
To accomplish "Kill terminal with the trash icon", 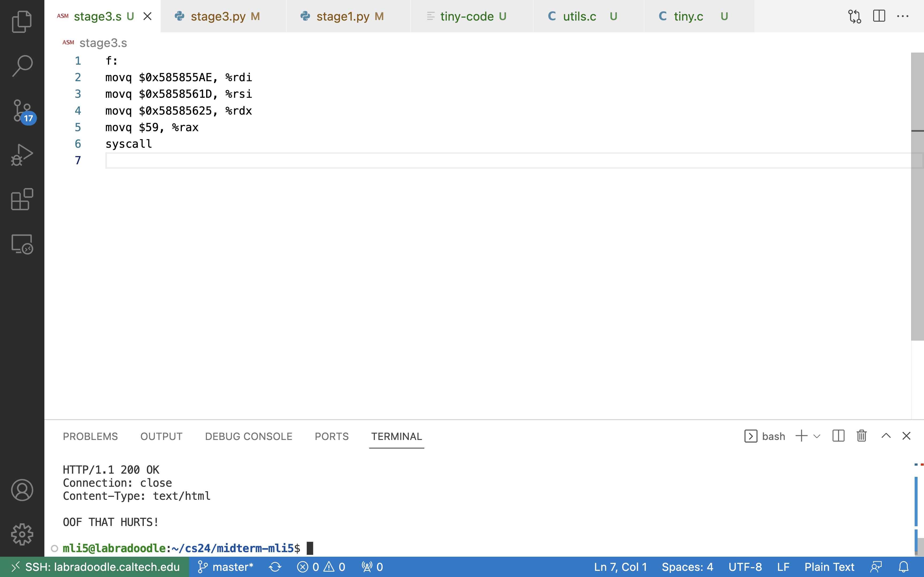I will pos(861,436).
